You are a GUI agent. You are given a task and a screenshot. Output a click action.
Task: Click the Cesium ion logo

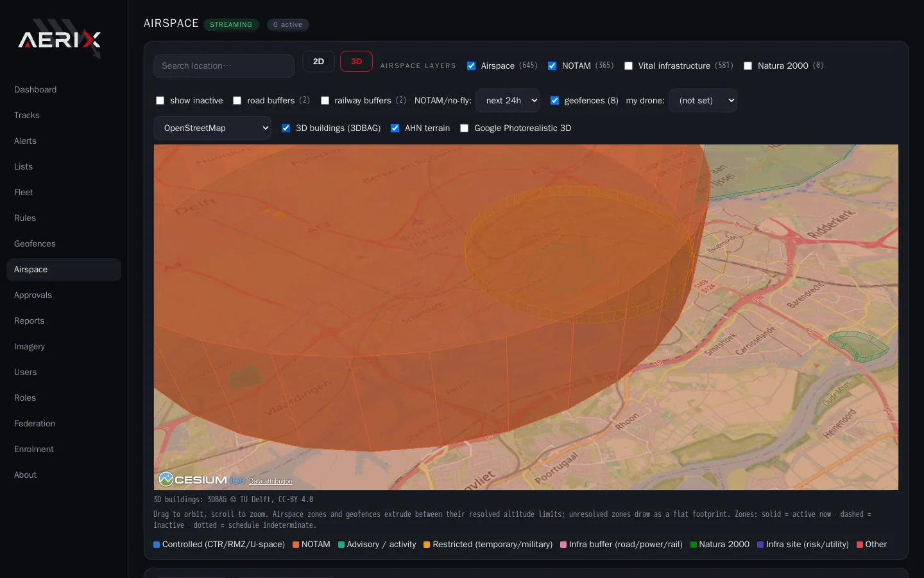coord(201,480)
